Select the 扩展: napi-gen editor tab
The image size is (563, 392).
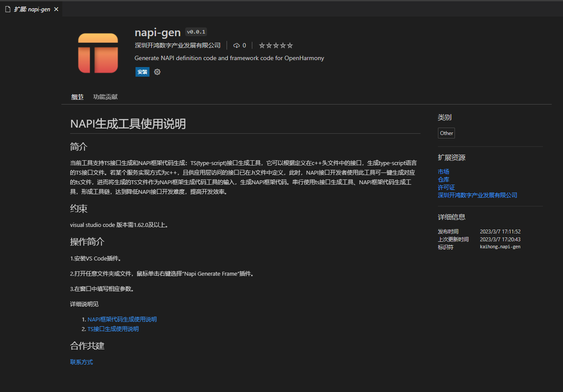(32, 9)
